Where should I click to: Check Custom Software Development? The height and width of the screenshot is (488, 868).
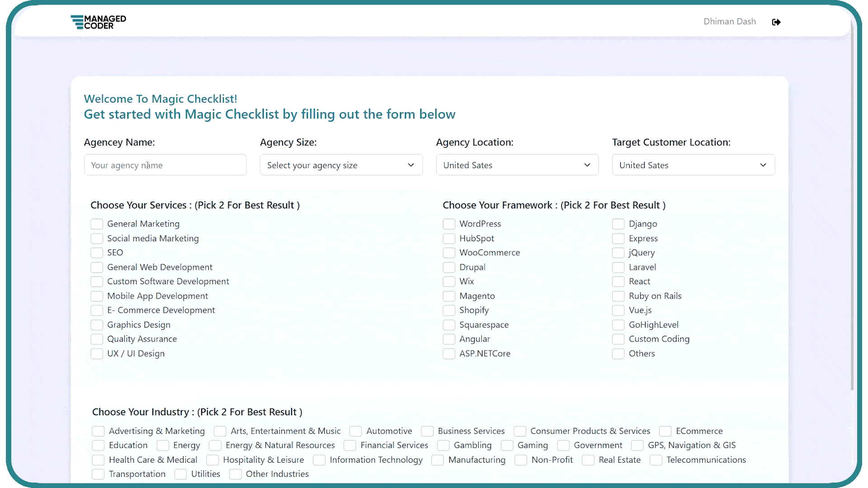97,282
